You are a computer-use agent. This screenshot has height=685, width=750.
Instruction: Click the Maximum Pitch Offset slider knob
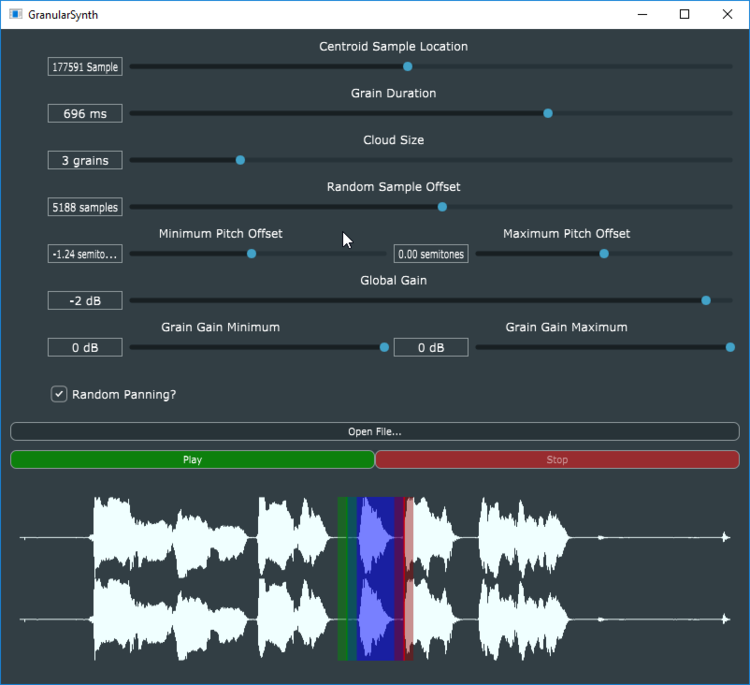(x=604, y=254)
